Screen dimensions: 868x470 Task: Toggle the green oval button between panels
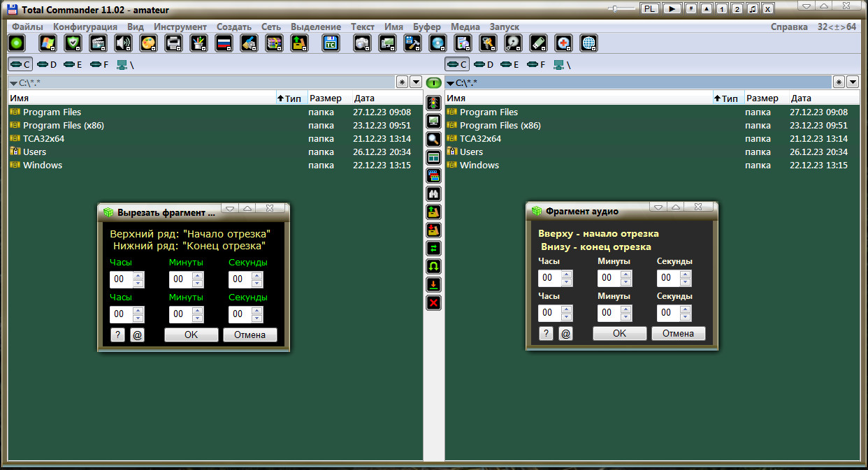[433, 82]
